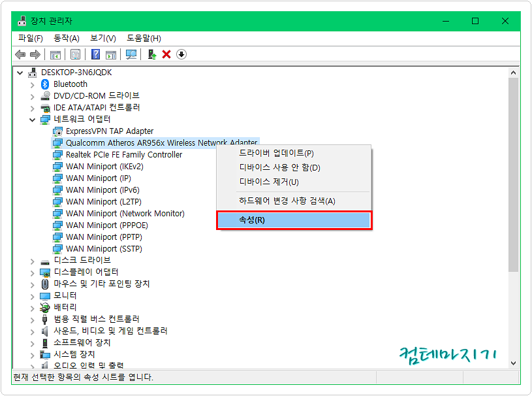
Task: Toggle the action pane toolbar icon
Action: (111, 54)
